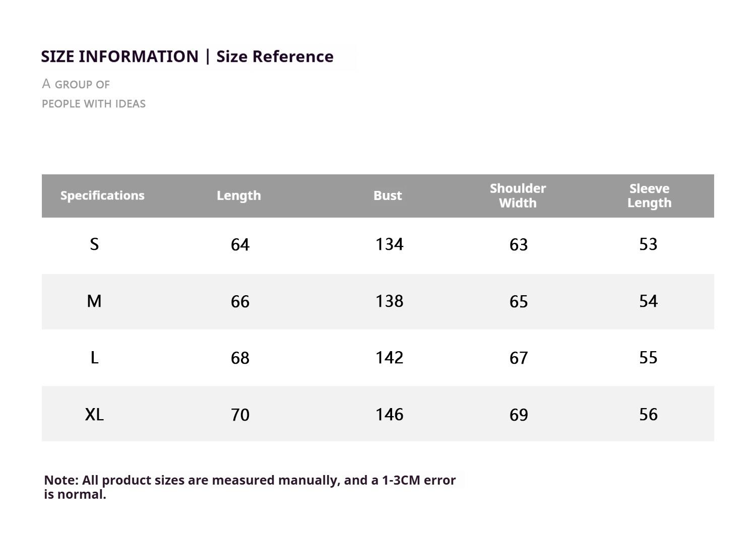Select the size M shoulder width value 65
The width and height of the screenshot is (756, 534).
pos(519,301)
